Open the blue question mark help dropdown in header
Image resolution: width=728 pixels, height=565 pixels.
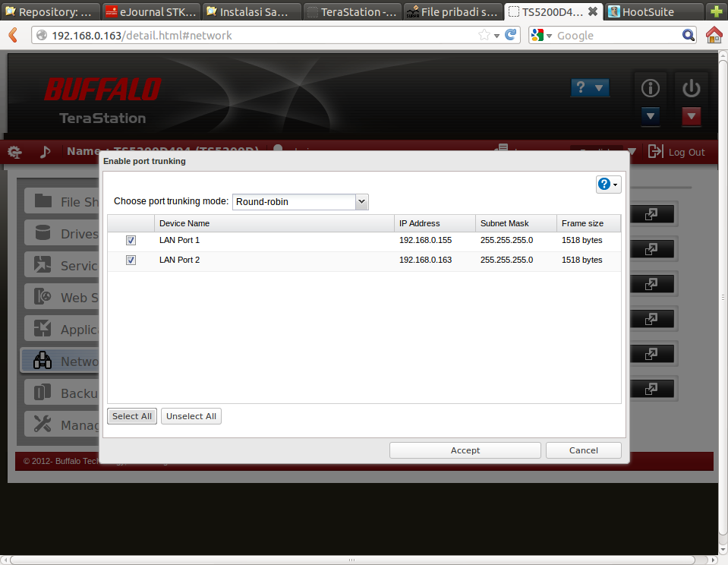coord(590,88)
